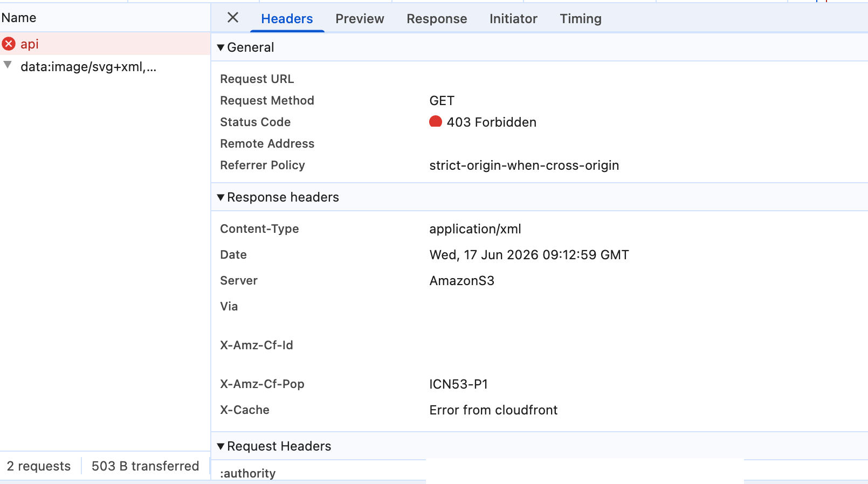Image resolution: width=868 pixels, height=484 pixels.
Task: Show the Initiator tab
Action: pos(513,19)
